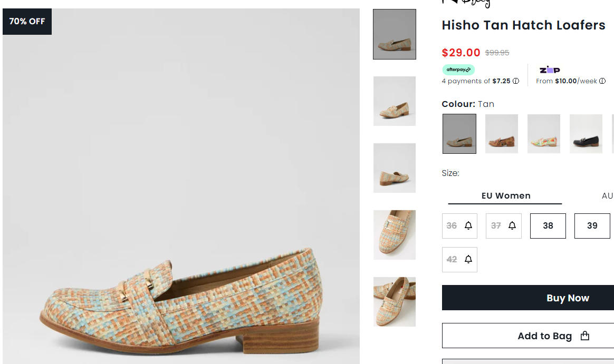Open the top-down close-up thumbnail
This screenshot has height=364, width=614.
pyautogui.click(x=395, y=235)
